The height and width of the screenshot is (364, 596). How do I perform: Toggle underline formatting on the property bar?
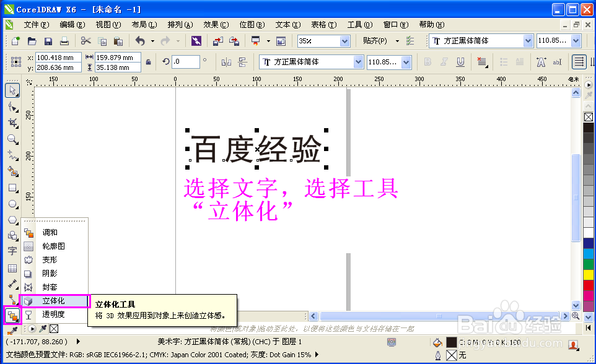pos(460,61)
